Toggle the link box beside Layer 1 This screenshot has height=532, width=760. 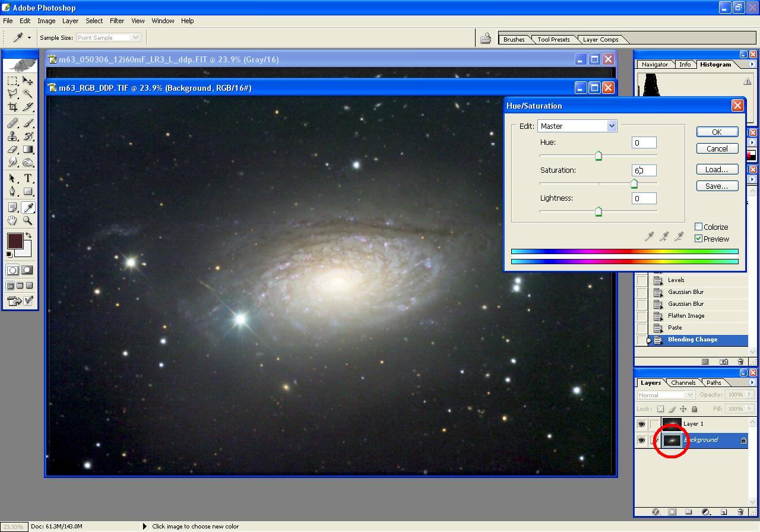pos(654,424)
